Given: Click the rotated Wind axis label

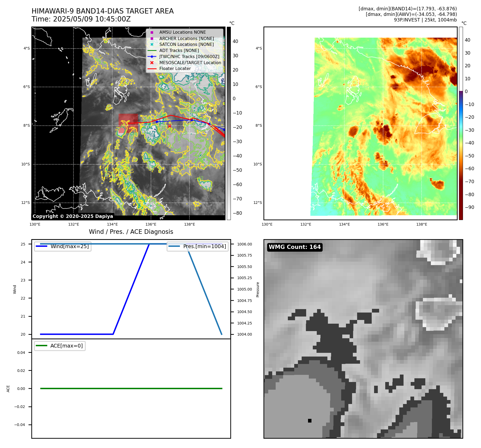Looking at the screenshot, I should (x=15, y=289).
